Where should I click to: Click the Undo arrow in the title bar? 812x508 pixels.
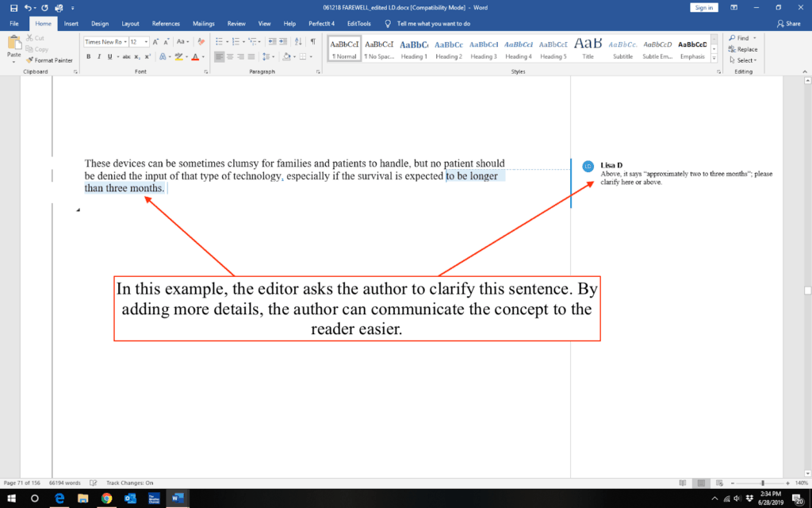tap(28, 8)
